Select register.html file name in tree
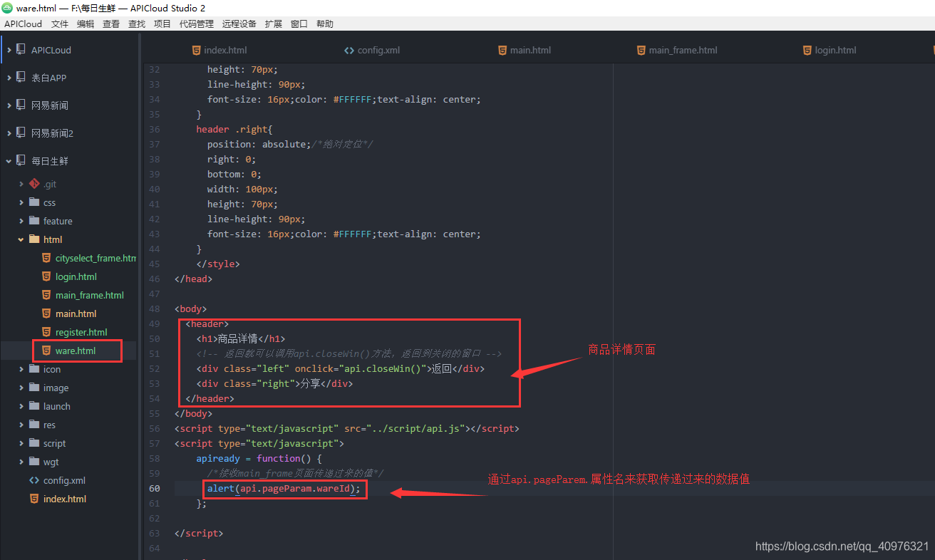The height and width of the screenshot is (560, 935). [81, 332]
